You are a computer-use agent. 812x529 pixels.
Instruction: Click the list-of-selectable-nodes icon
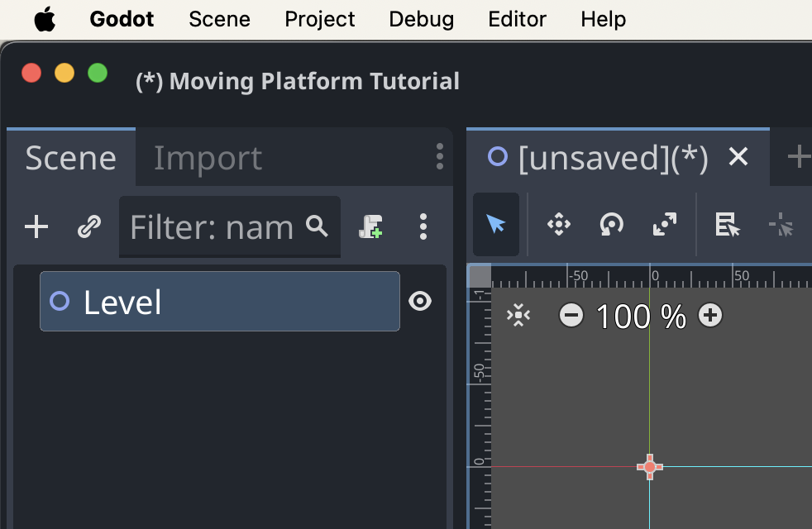point(726,224)
